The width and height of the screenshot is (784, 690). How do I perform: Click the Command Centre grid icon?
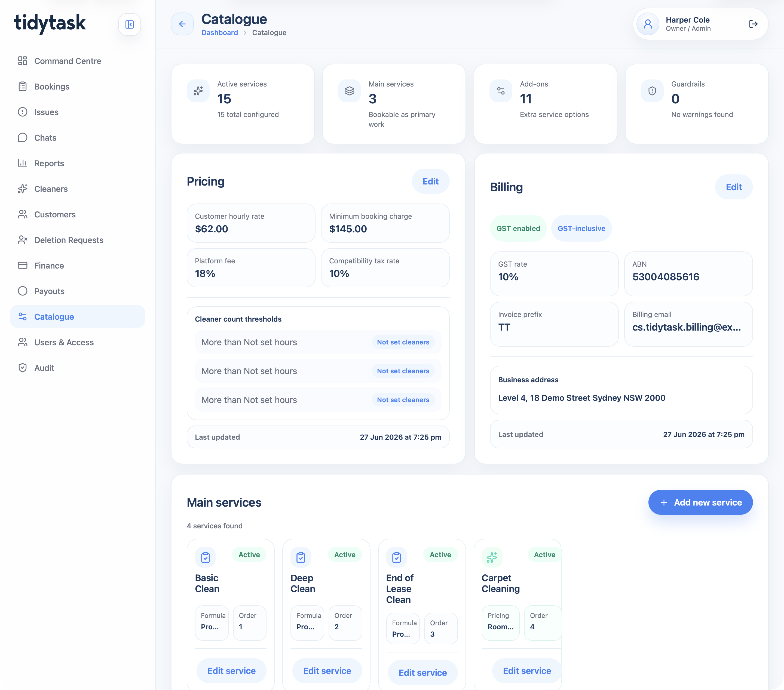pyautogui.click(x=23, y=61)
